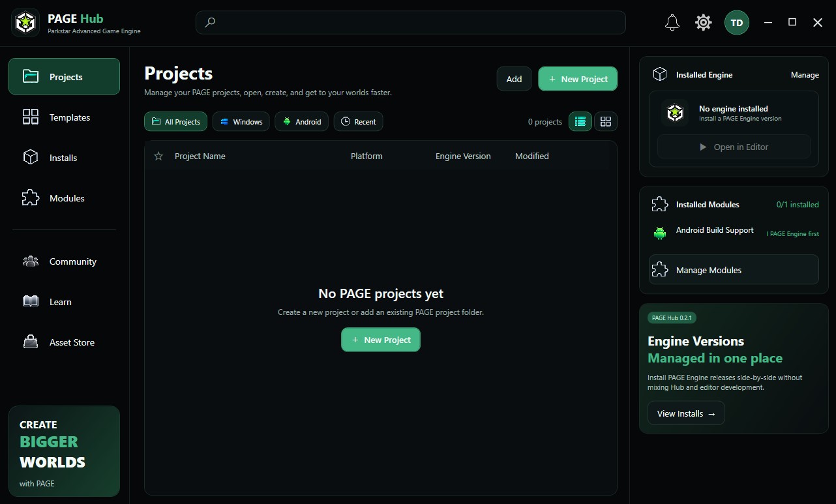Click the Create Bigger Worlds banner
The height and width of the screenshot is (504, 836).
(64, 452)
